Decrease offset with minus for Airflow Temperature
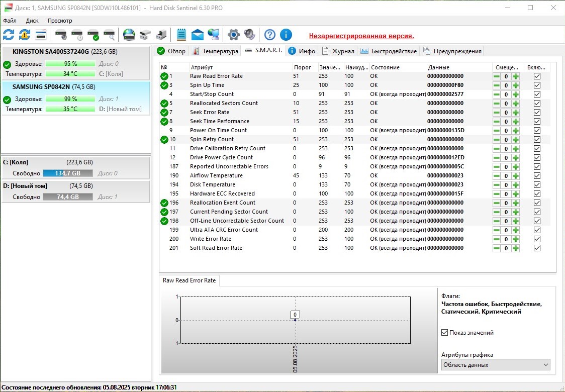Screen dimensions: 565x392 (x=496, y=176)
